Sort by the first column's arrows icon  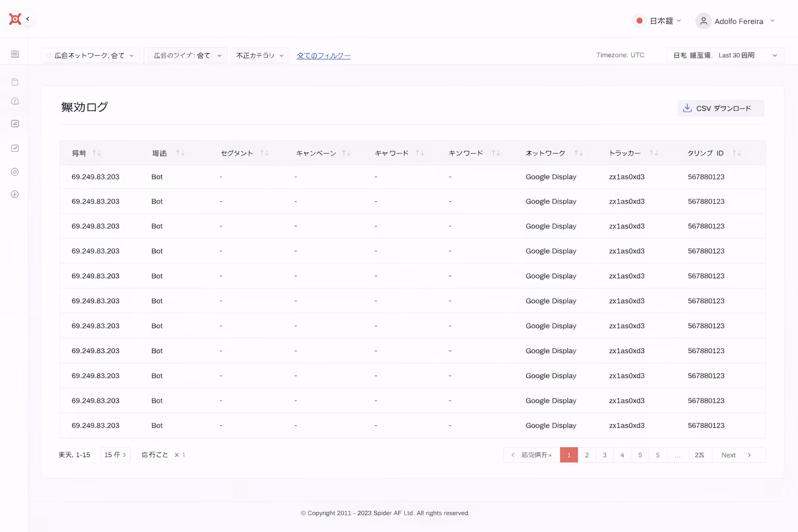coord(97,153)
